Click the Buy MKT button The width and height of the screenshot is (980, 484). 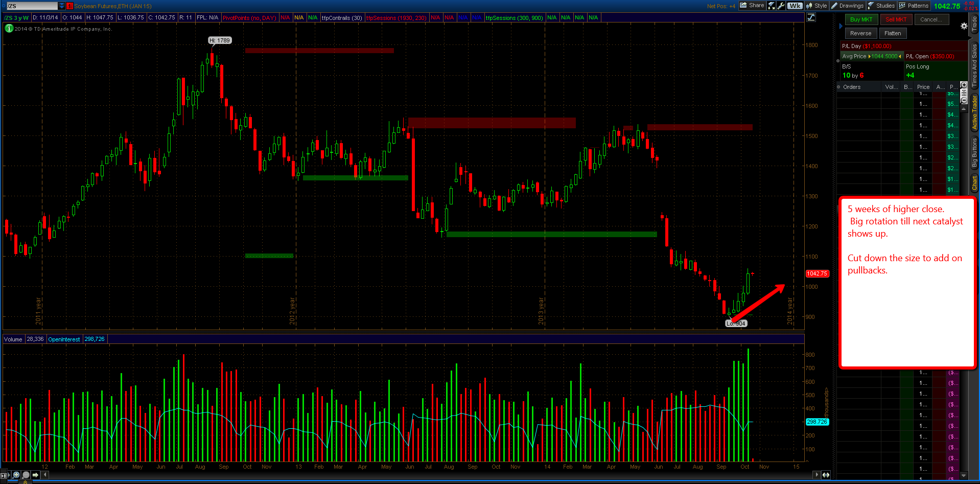coord(861,19)
